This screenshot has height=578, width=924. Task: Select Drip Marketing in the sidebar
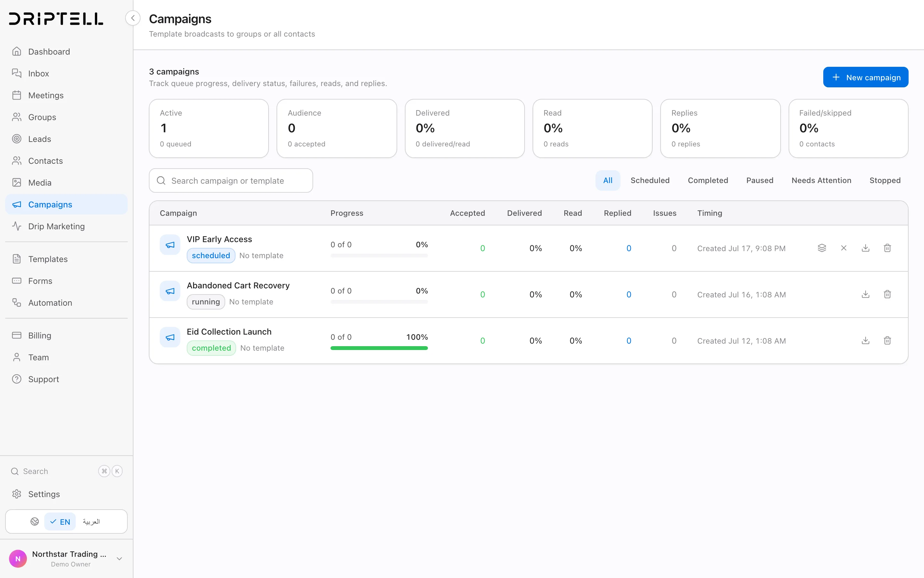66,226
